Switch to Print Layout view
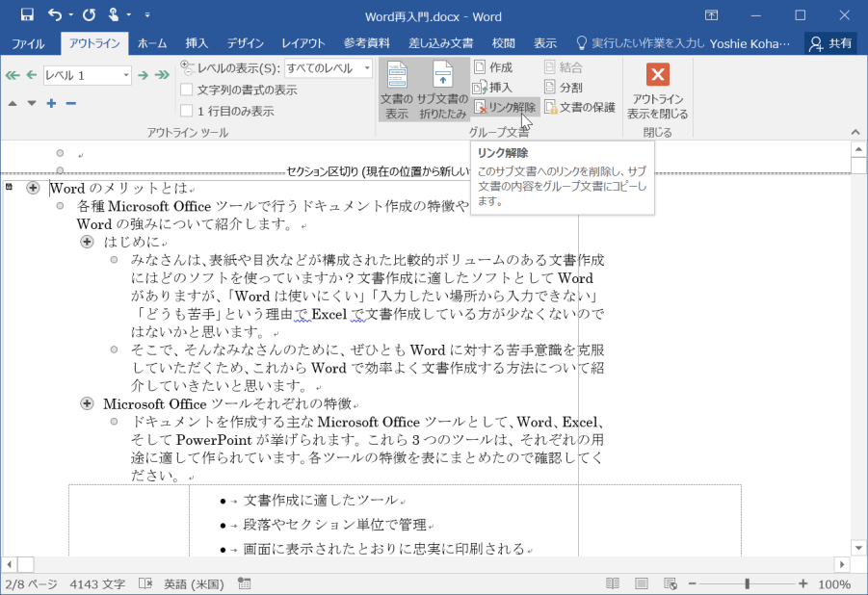The image size is (868, 595). tap(642, 583)
